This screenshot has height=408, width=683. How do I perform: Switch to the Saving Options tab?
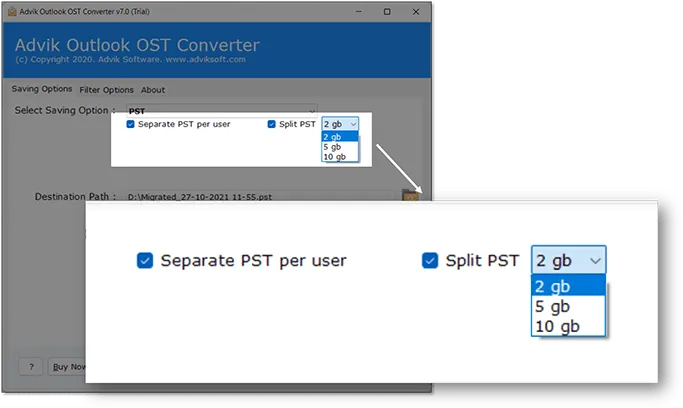click(42, 89)
